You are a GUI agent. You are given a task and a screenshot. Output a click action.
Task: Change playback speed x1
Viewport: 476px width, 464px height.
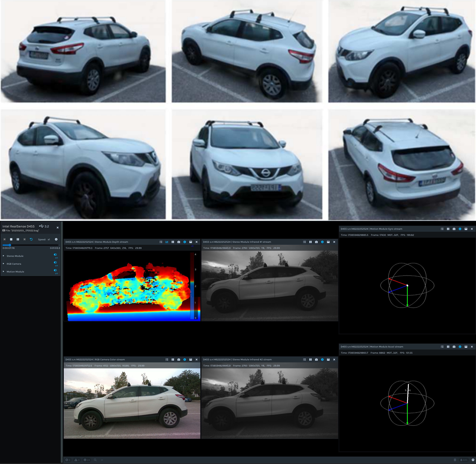[x=49, y=240]
